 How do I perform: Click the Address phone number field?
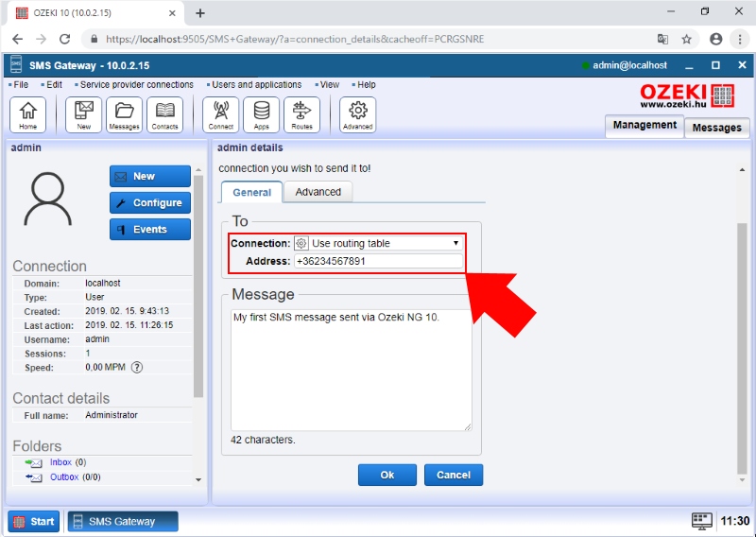coord(379,261)
